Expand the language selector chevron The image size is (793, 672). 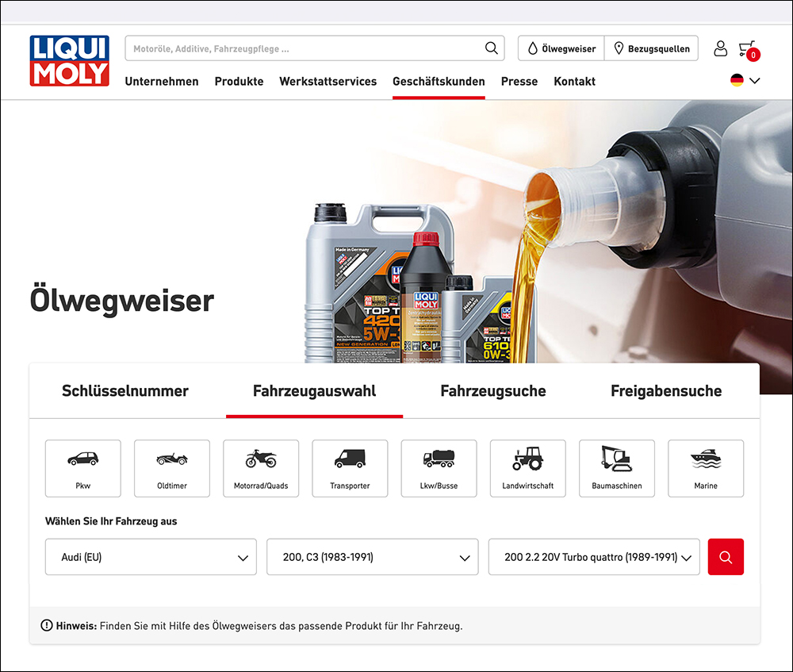tap(755, 80)
